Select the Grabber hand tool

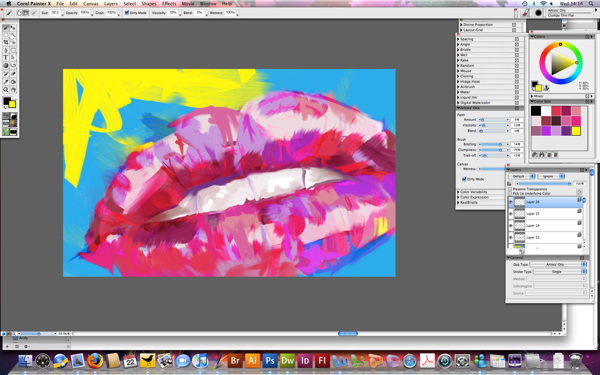(x=13, y=90)
